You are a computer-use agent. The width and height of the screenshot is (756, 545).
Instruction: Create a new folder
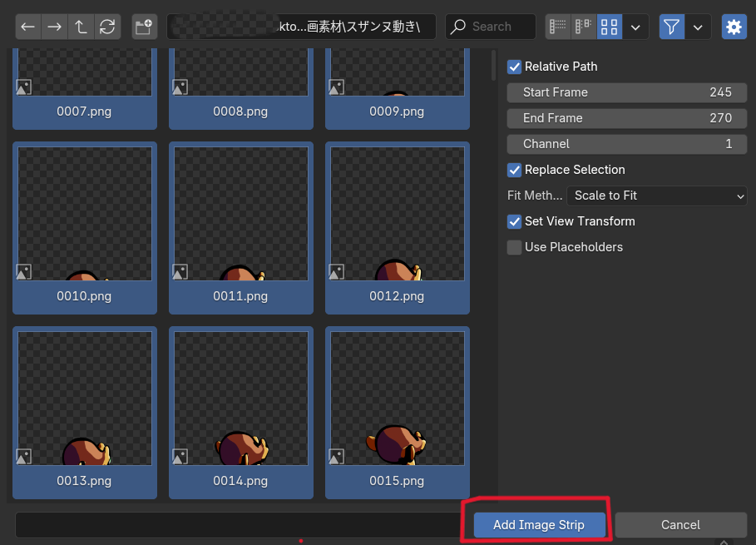click(144, 27)
